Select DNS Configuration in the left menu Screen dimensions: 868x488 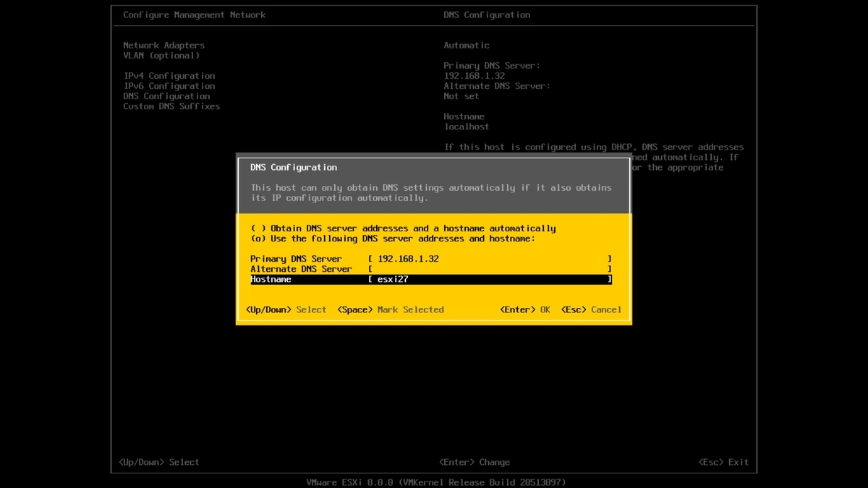[166, 96]
